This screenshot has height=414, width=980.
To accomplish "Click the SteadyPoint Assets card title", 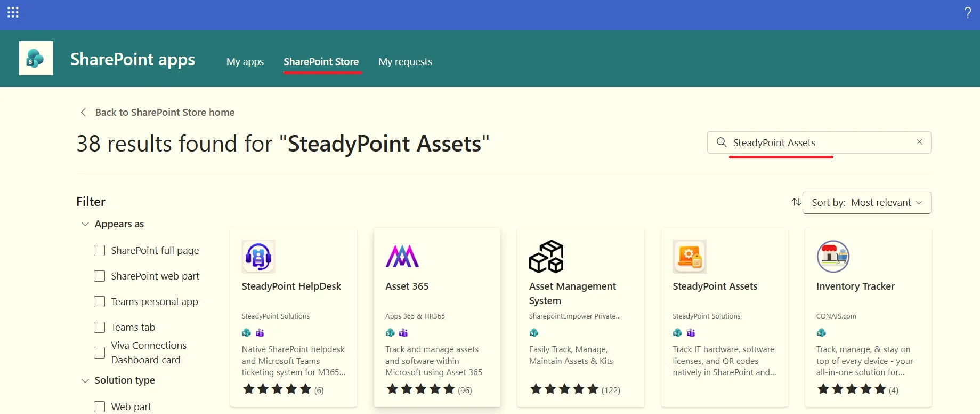I will (x=715, y=286).
